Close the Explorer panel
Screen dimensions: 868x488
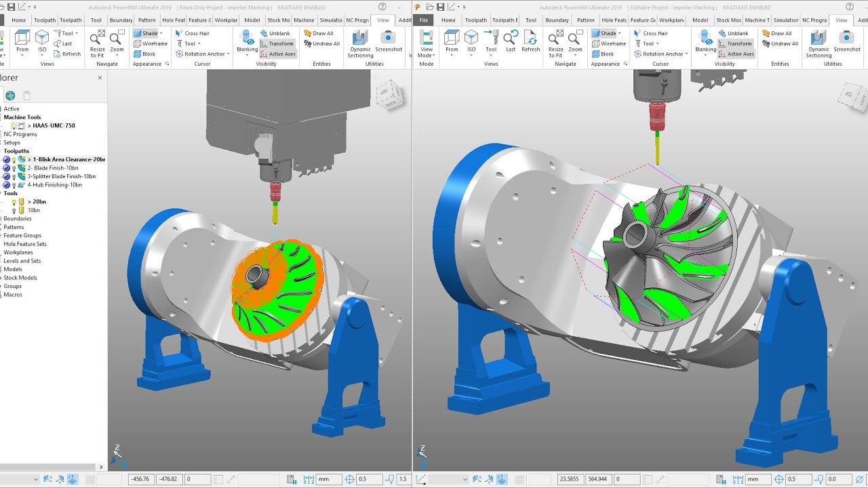click(x=100, y=78)
